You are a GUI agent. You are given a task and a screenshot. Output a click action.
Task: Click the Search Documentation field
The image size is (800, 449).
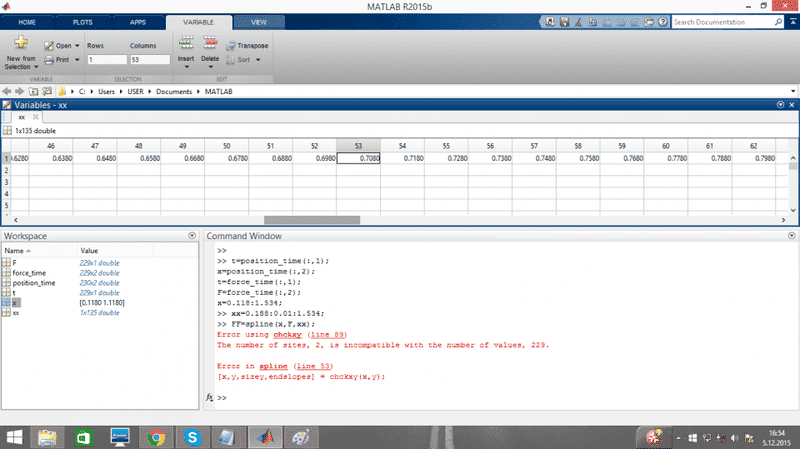click(x=722, y=22)
